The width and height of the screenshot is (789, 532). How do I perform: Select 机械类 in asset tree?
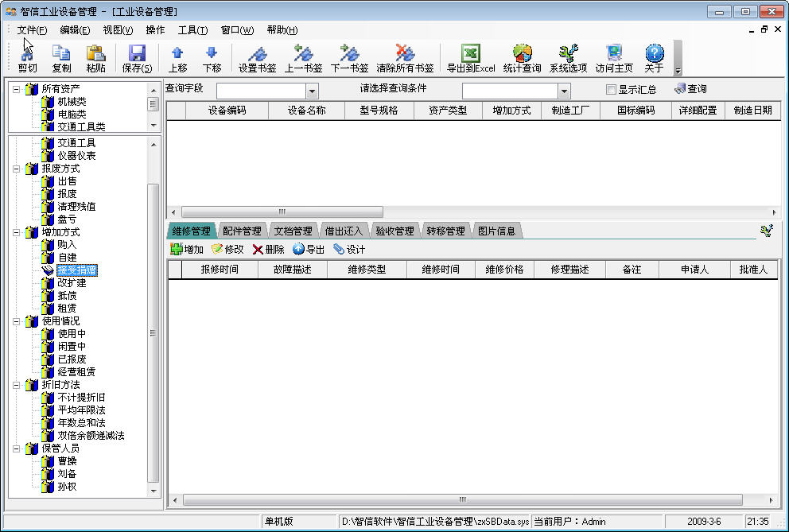[x=72, y=102]
